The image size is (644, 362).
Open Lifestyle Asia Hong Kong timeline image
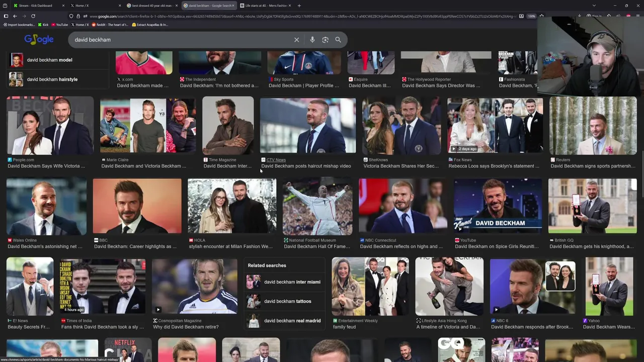[x=449, y=287]
